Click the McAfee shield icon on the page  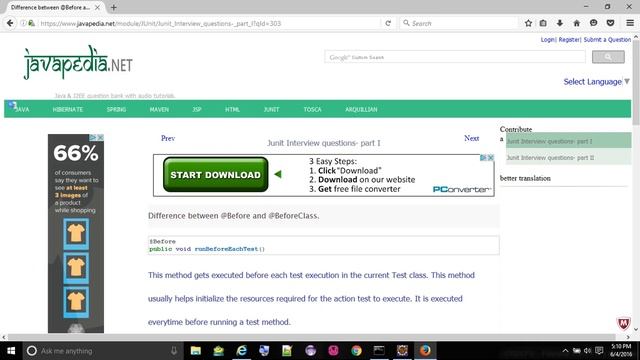623,324
